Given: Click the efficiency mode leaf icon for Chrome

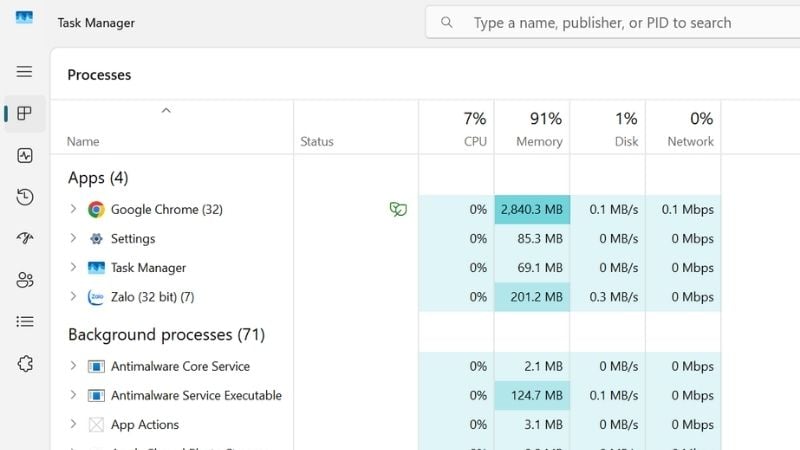Looking at the screenshot, I should click(398, 209).
